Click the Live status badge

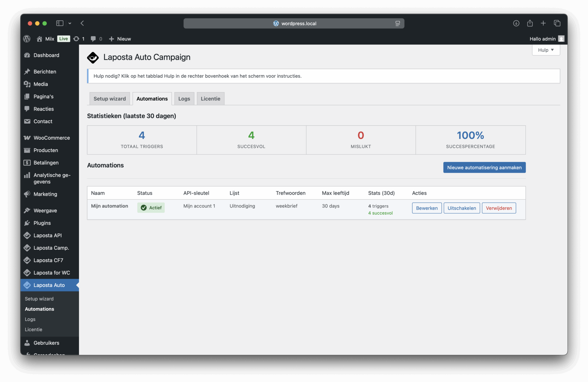coord(63,39)
